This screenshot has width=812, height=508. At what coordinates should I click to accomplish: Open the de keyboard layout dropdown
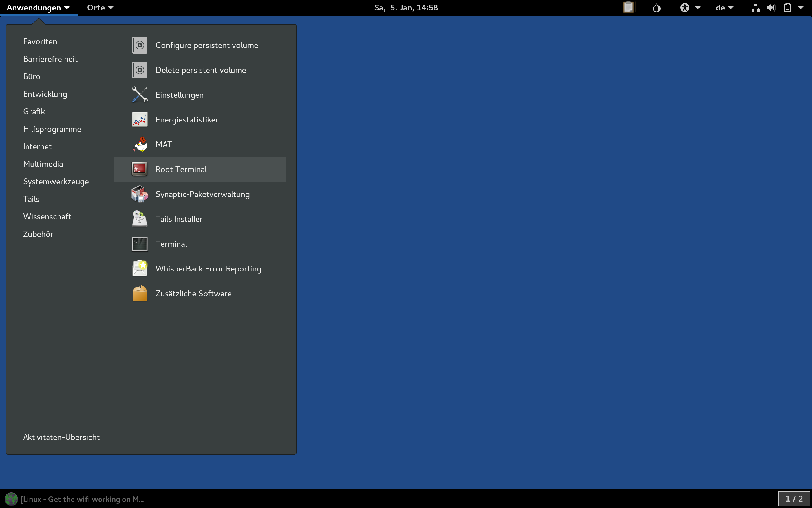click(724, 8)
